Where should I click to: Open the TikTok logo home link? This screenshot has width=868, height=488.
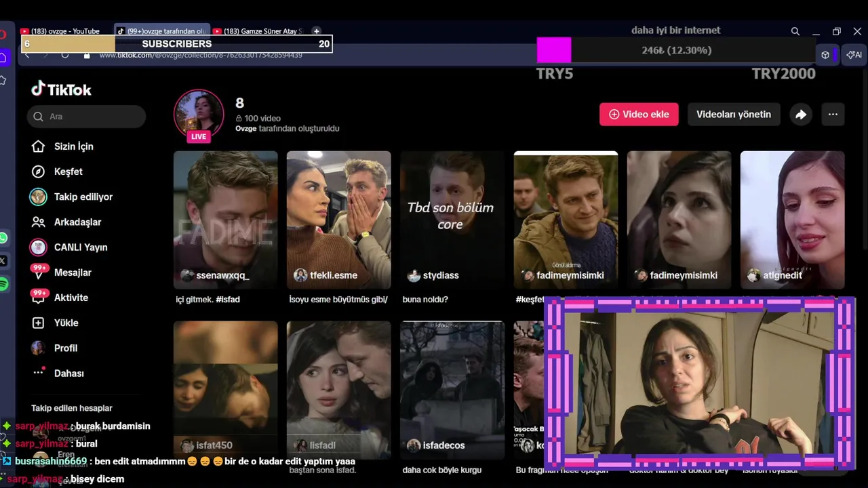(61, 89)
